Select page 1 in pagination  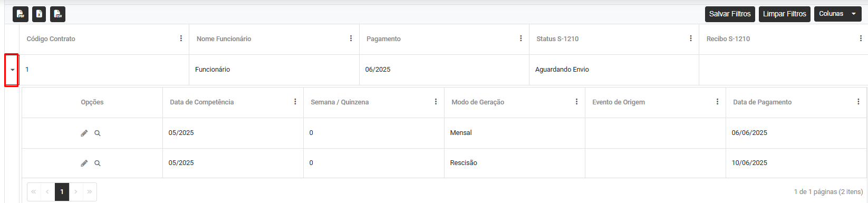[x=62, y=191]
